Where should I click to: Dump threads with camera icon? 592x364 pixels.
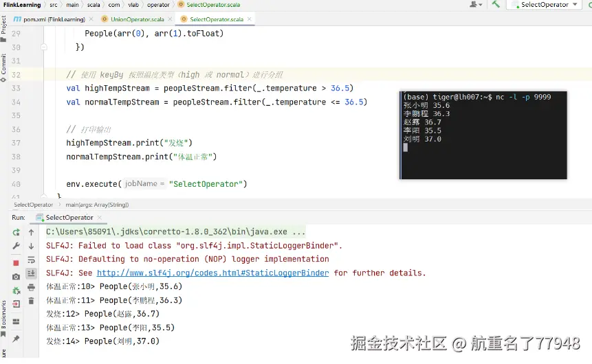[x=16, y=277]
